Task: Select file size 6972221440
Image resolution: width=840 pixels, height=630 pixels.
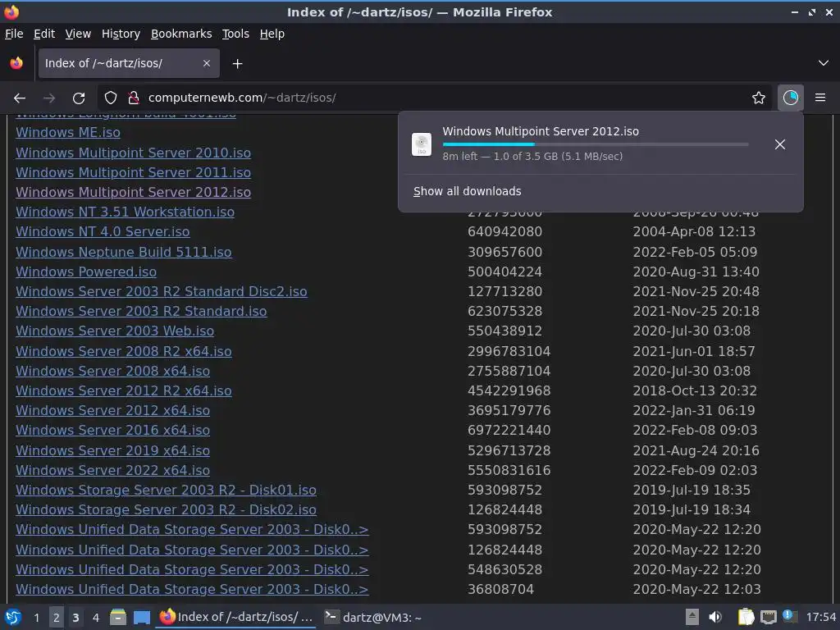Action: click(x=509, y=430)
